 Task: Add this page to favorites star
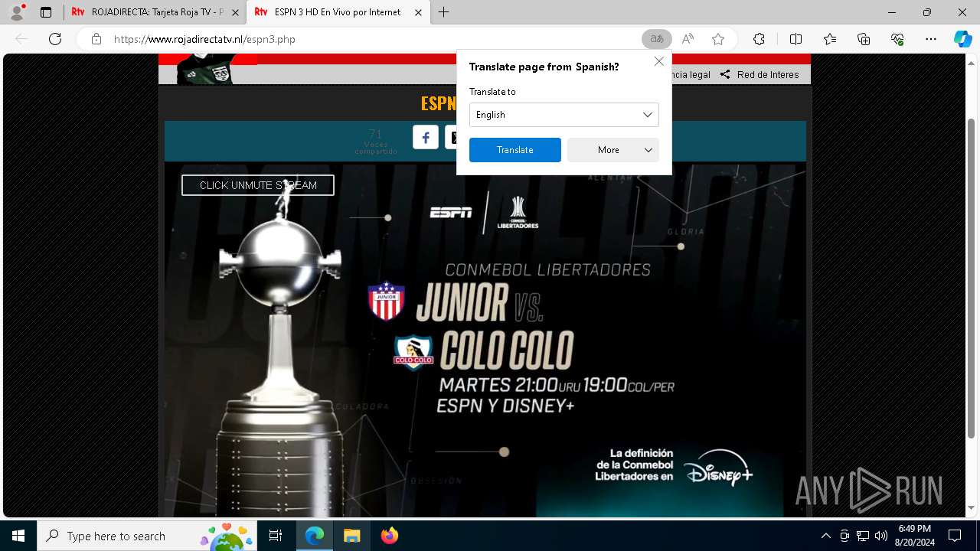(x=718, y=39)
